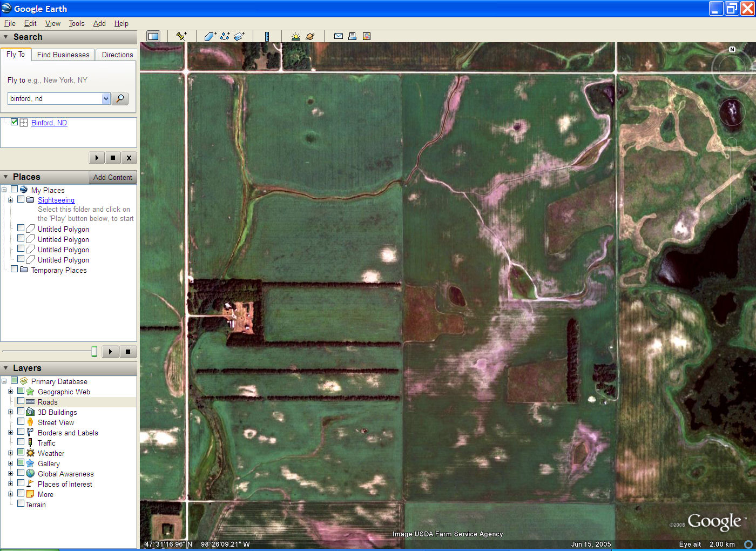Expand the Weather layer node

pos(10,453)
